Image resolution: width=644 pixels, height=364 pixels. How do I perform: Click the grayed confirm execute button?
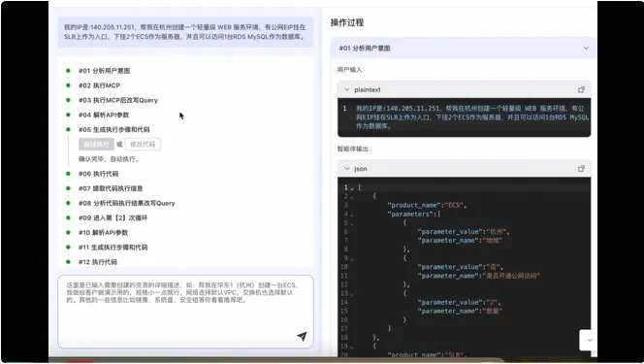click(x=96, y=145)
